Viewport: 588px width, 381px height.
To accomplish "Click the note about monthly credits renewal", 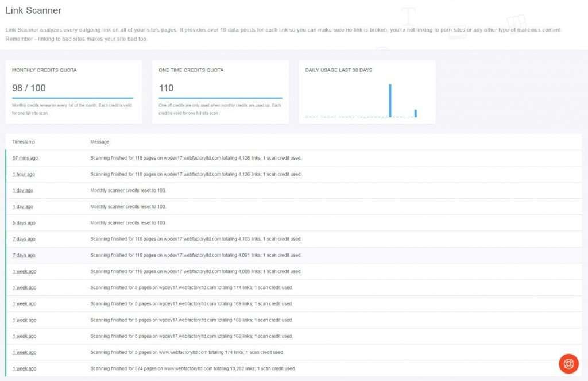I will point(72,109).
